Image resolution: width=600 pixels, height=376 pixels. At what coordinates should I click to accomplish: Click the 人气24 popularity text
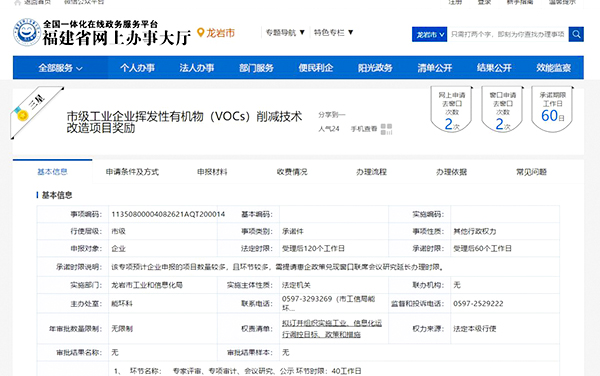coord(329,129)
